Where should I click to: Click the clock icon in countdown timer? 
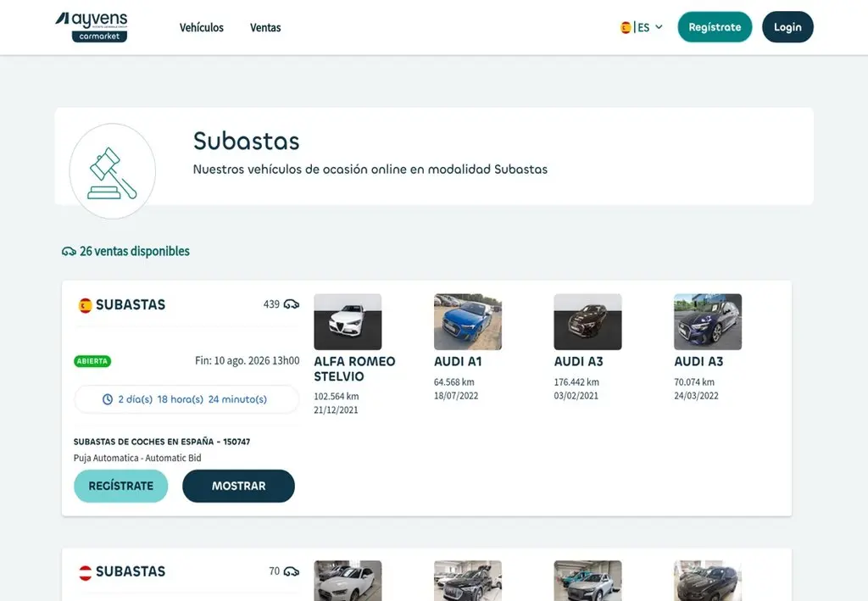pos(108,399)
